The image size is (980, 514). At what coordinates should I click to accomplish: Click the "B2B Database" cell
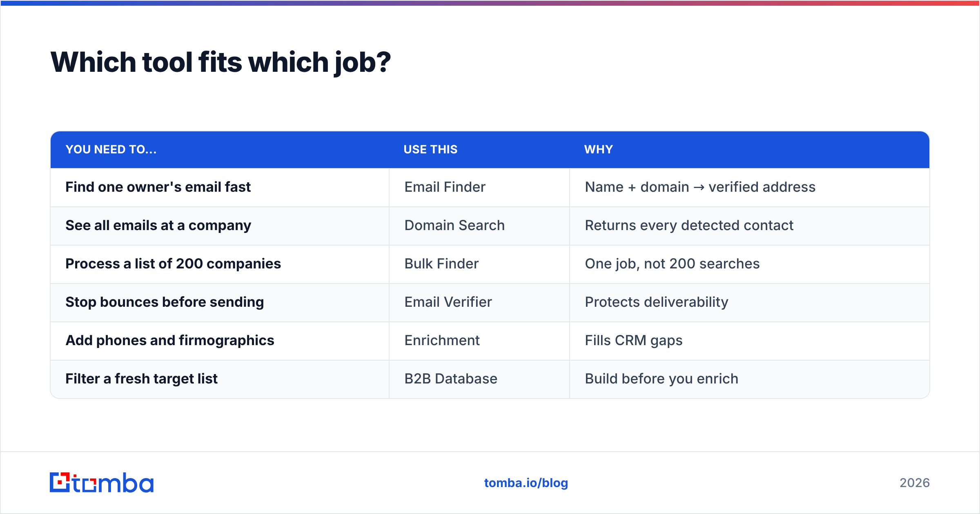[x=479, y=379]
